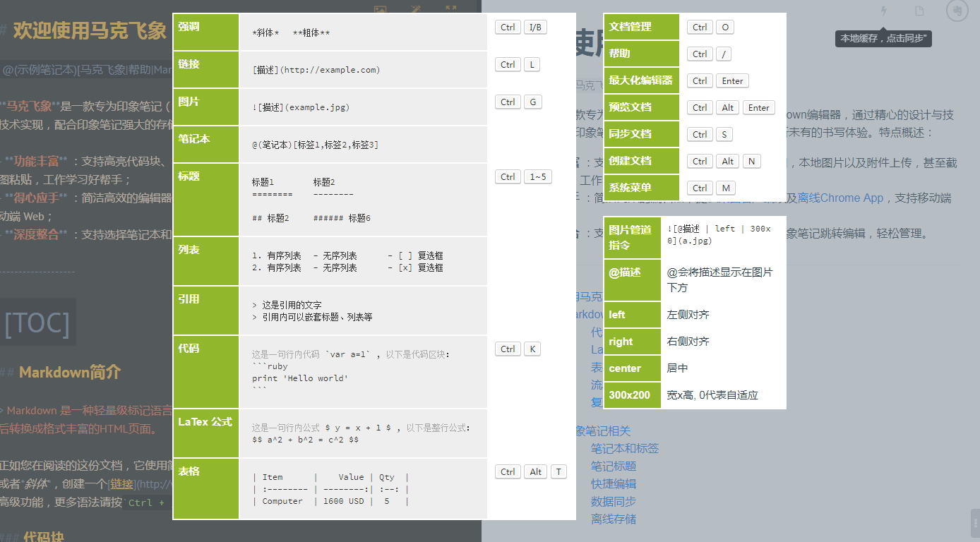Click the 创建文档 shortcut label
The height and width of the screenshot is (542, 980).
pos(642,161)
